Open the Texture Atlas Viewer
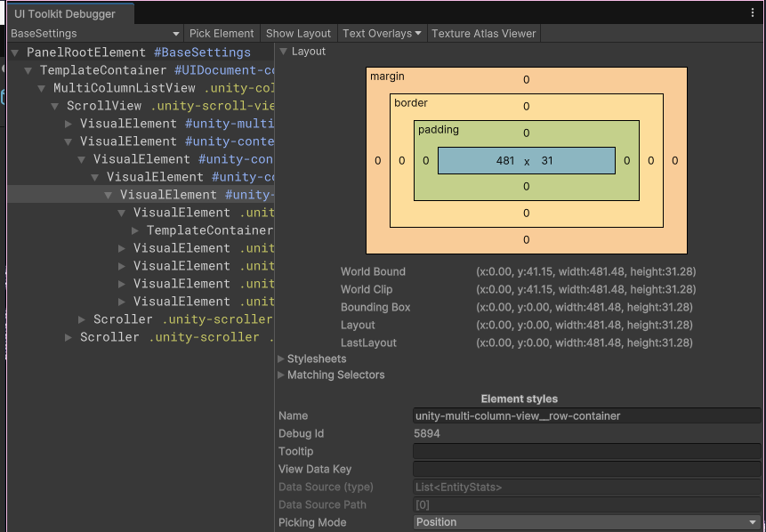766x532 pixels. 483,34
